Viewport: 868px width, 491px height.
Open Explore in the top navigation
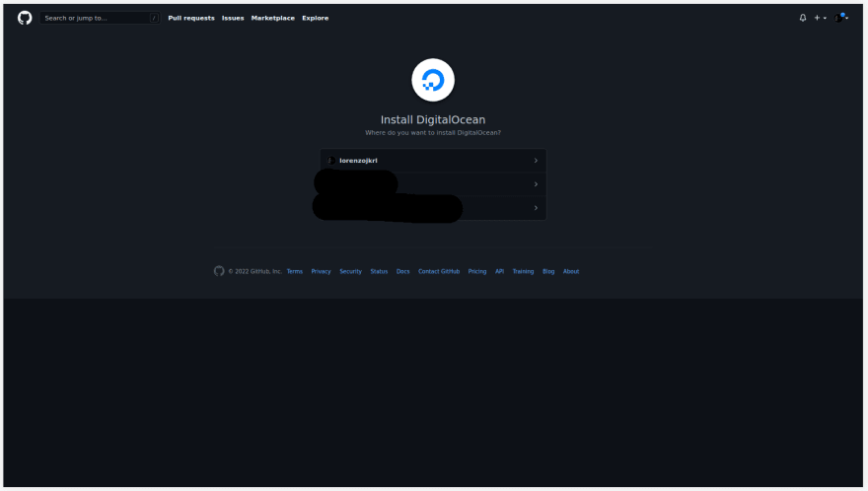tap(315, 19)
